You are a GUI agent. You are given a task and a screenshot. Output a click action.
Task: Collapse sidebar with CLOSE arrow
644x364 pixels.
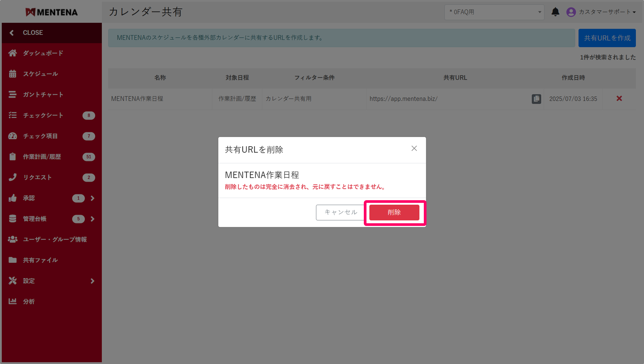pos(12,33)
